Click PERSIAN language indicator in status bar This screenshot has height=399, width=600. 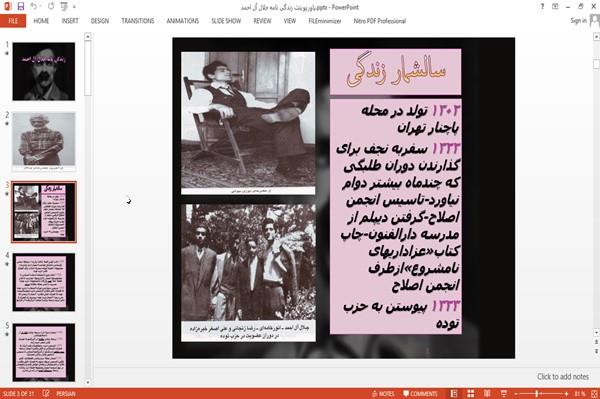[x=65, y=394]
